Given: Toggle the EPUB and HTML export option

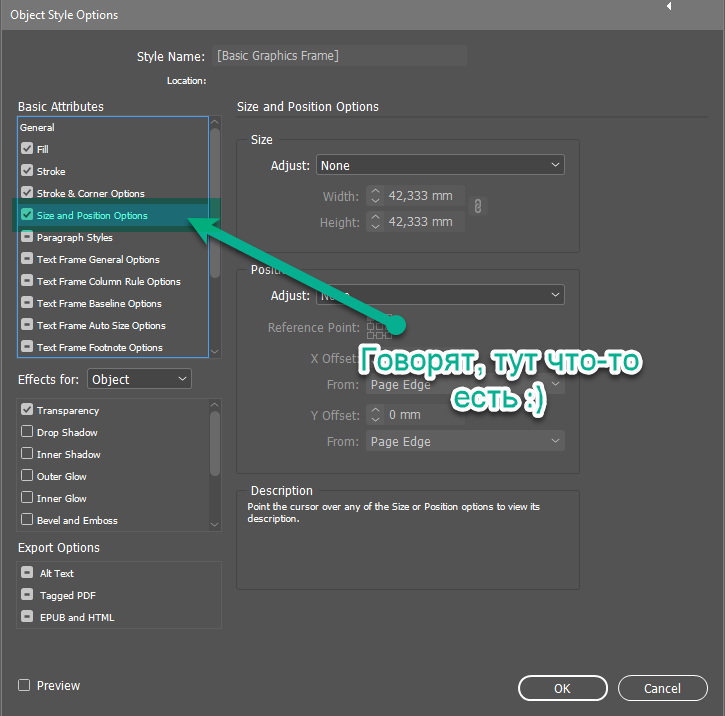Looking at the screenshot, I should coord(27,617).
